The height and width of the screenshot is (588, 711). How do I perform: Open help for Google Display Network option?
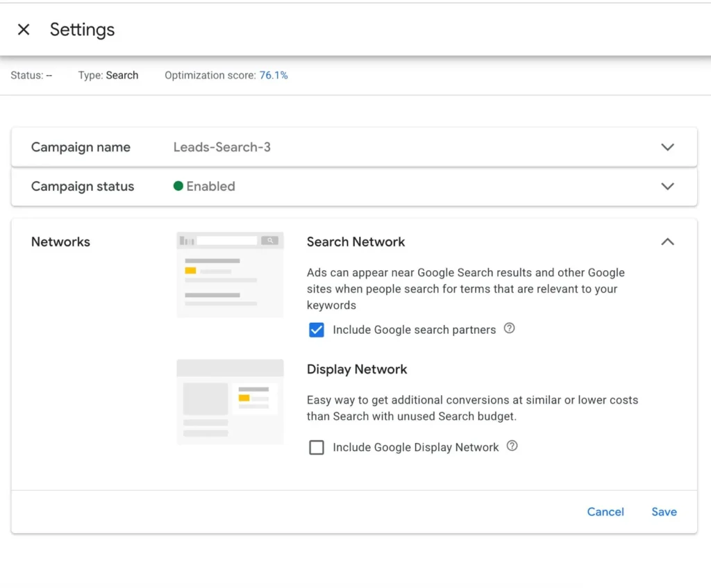click(x=512, y=446)
